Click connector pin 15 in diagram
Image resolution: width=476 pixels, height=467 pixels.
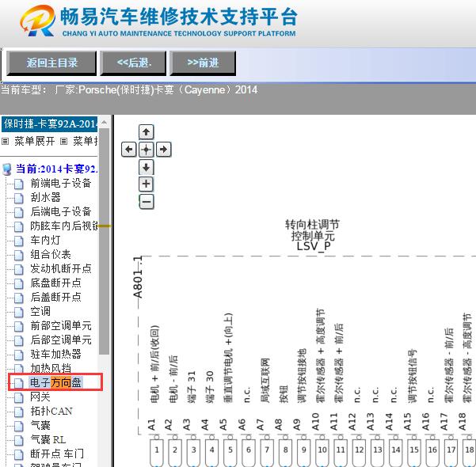414,452
